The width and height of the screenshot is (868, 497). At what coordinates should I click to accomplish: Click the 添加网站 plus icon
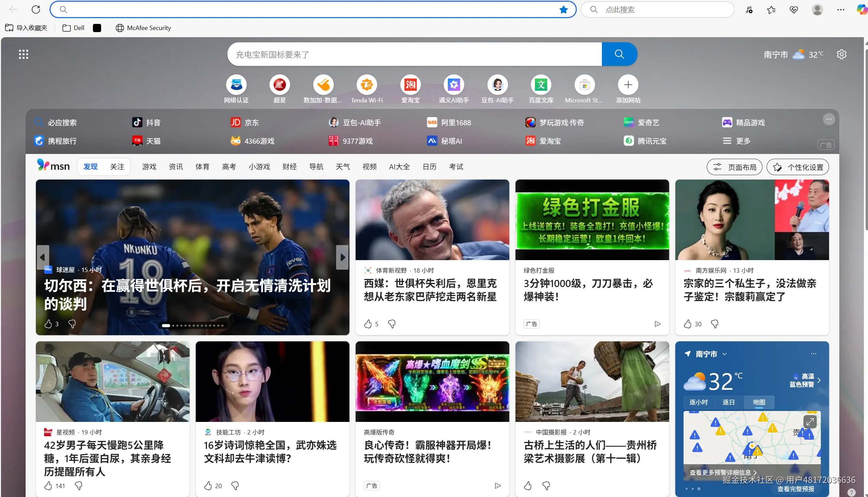[x=628, y=85]
